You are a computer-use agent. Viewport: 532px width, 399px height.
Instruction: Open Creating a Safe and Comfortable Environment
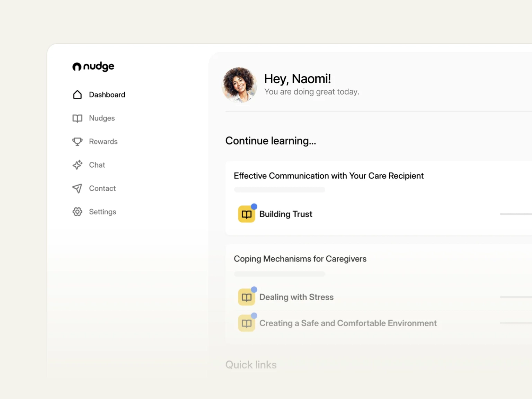(x=348, y=323)
